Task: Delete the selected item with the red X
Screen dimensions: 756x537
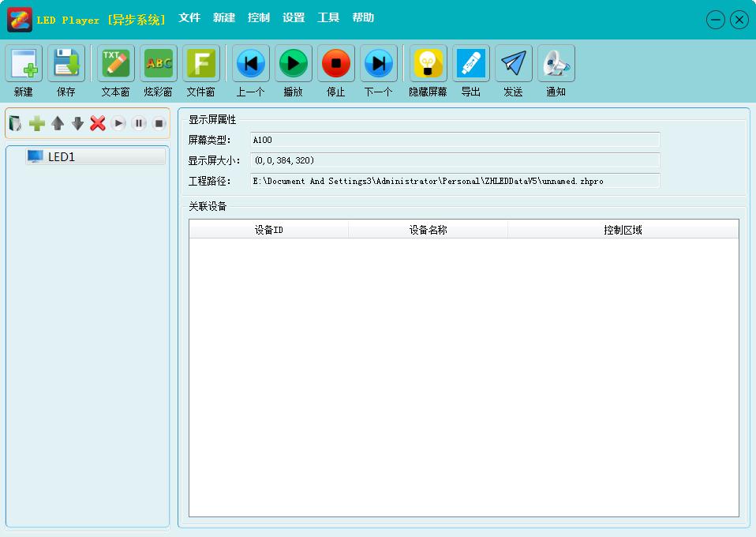Action: pyautogui.click(x=98, y=123)
